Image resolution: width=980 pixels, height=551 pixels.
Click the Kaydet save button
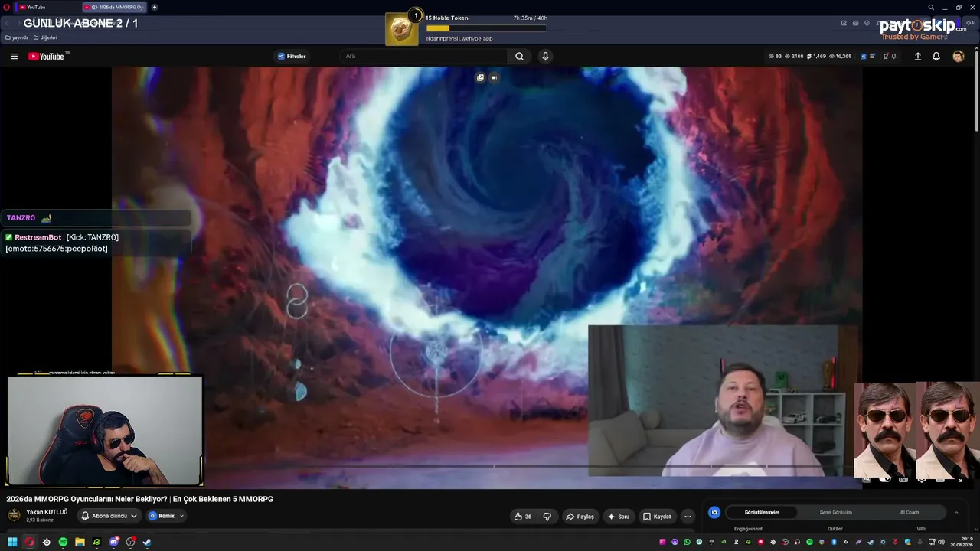click(657, 517)
